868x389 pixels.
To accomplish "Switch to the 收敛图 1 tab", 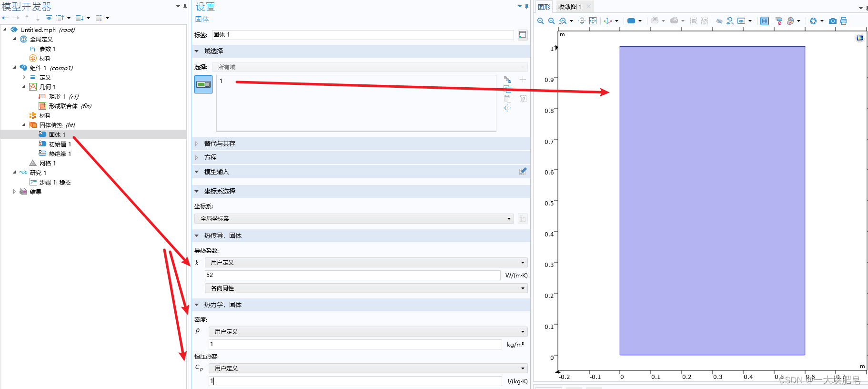I will pos(570,7).
